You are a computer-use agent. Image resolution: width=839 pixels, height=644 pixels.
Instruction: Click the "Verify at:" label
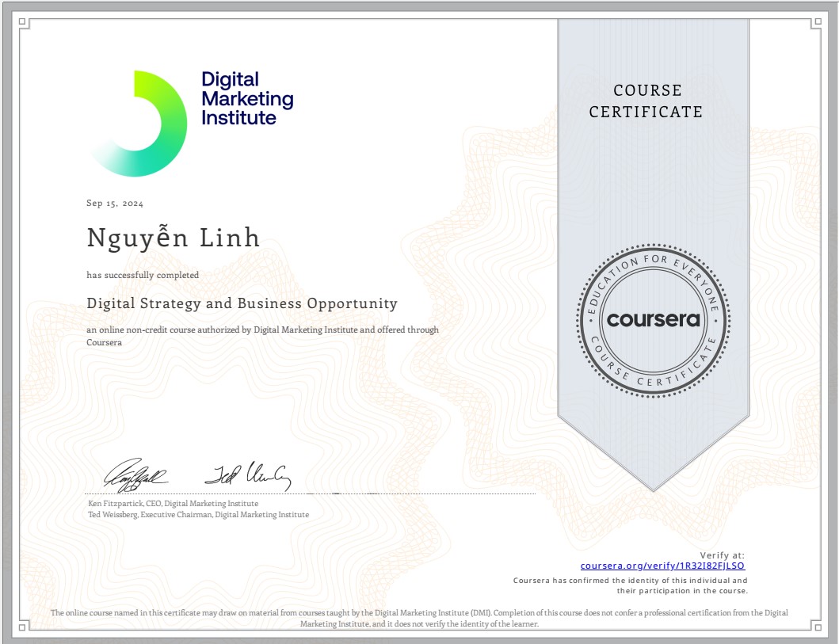click(723, 555)
